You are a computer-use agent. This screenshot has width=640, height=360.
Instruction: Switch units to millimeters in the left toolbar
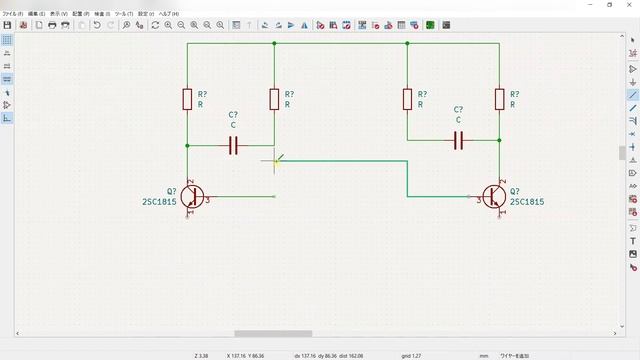coord(7,79)
